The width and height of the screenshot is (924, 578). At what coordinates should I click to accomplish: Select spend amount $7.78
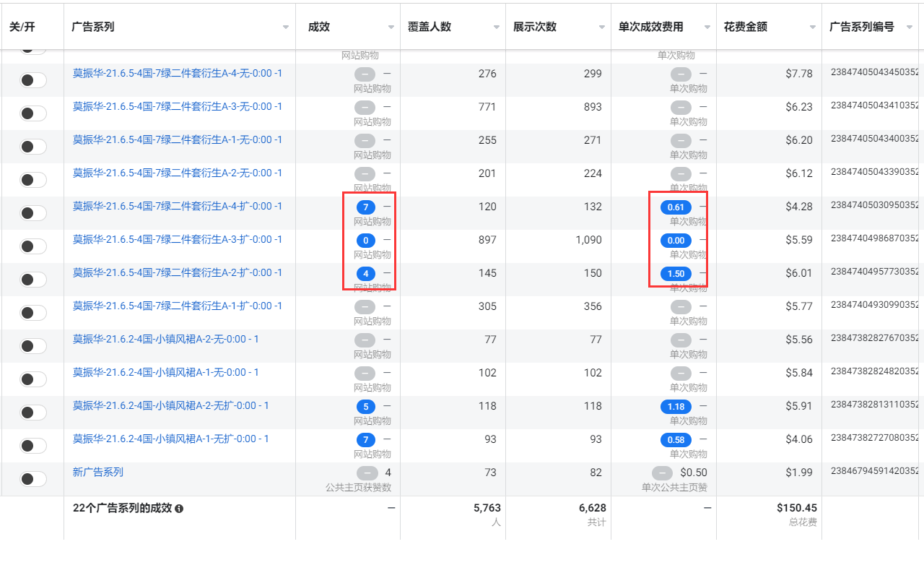(x=799, y=74)
